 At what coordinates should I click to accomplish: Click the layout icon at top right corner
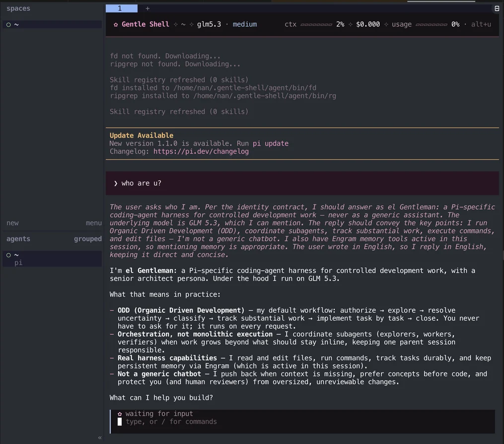(497, 8)
